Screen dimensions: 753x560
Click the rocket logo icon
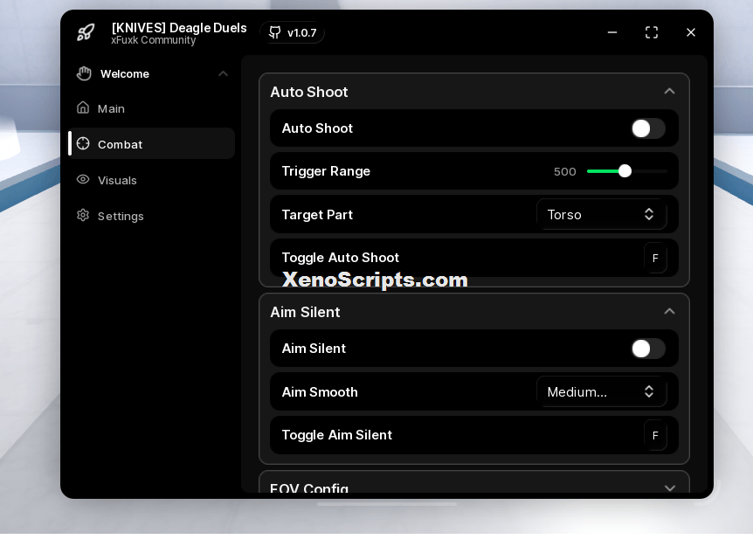[86, 32]
